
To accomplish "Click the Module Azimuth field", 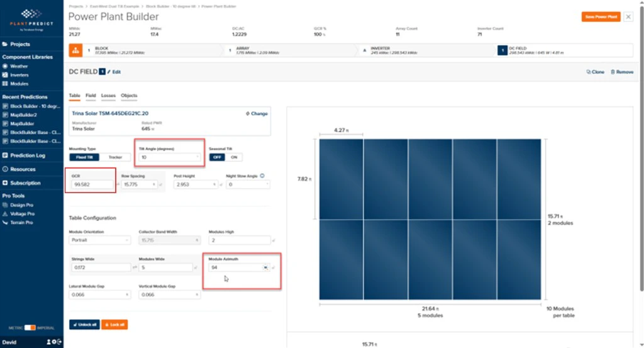I will [x=239, y=267].
